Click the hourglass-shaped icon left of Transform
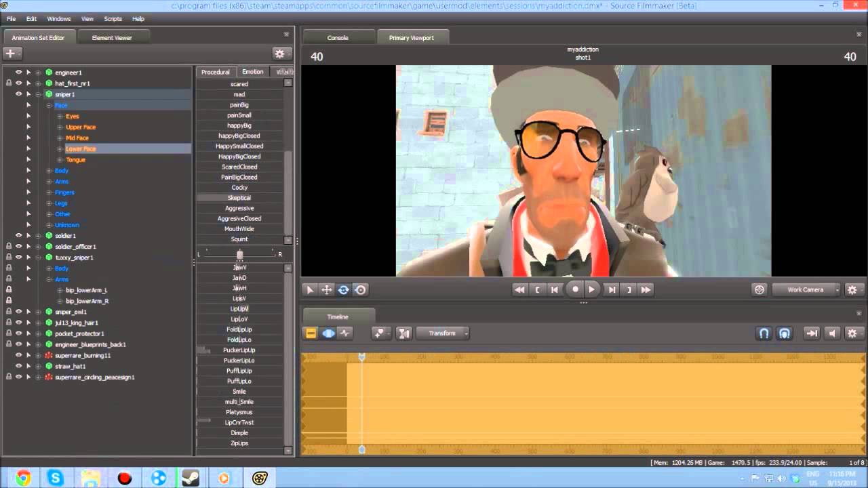Viewport: 868px width, 488px height. tap(404, 333)
